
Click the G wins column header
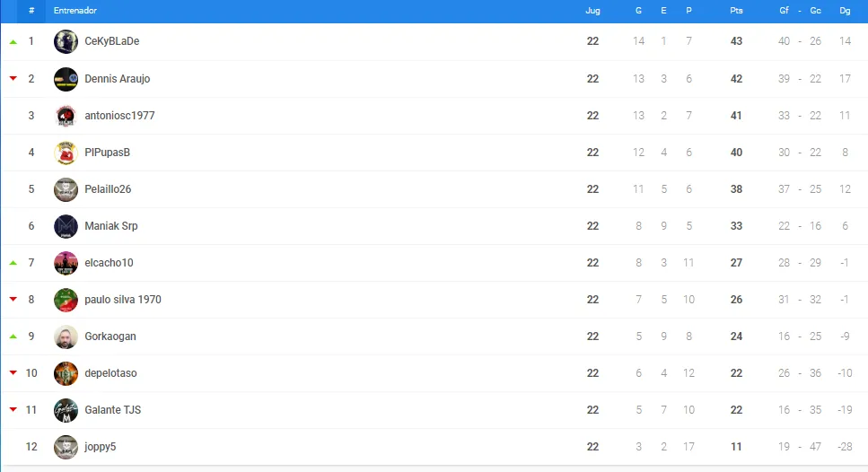click(639, 11)
